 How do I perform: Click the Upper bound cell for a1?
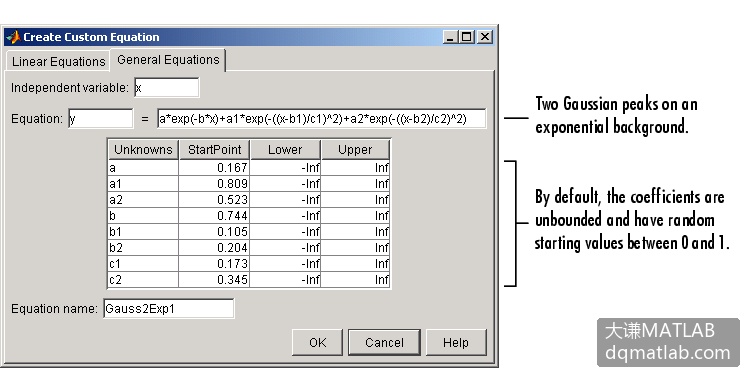(x=355, y=184)
